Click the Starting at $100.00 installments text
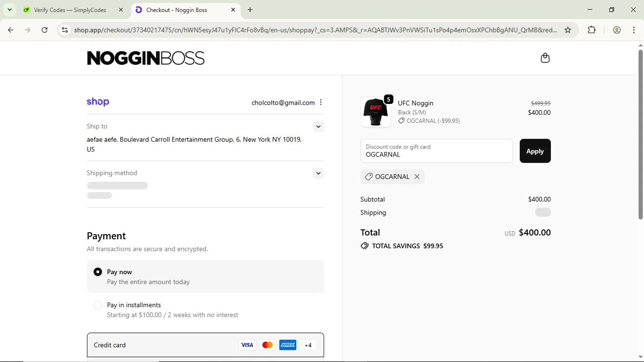 tap(173, 315)
